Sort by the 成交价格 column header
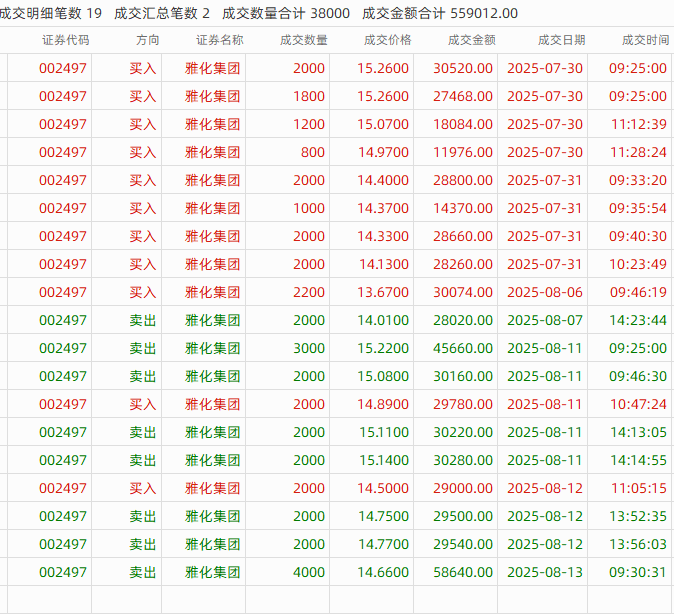 click(x=388, y=40)
